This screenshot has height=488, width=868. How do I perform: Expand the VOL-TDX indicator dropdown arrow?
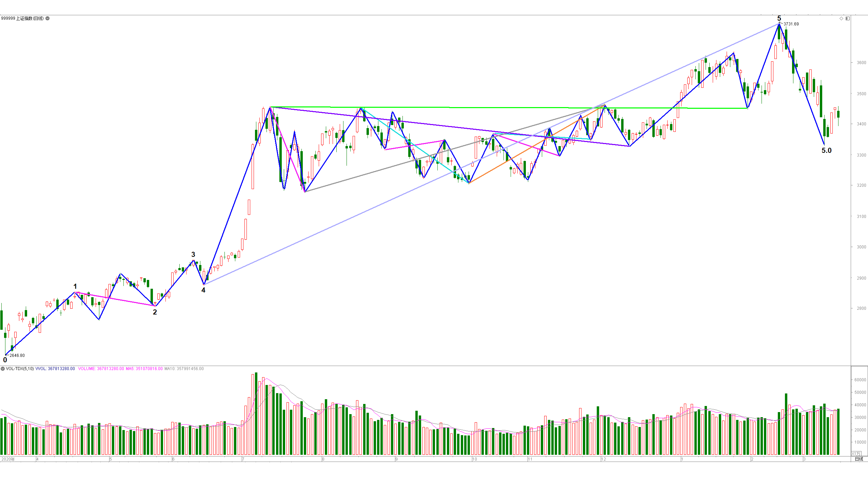[3, 369]
